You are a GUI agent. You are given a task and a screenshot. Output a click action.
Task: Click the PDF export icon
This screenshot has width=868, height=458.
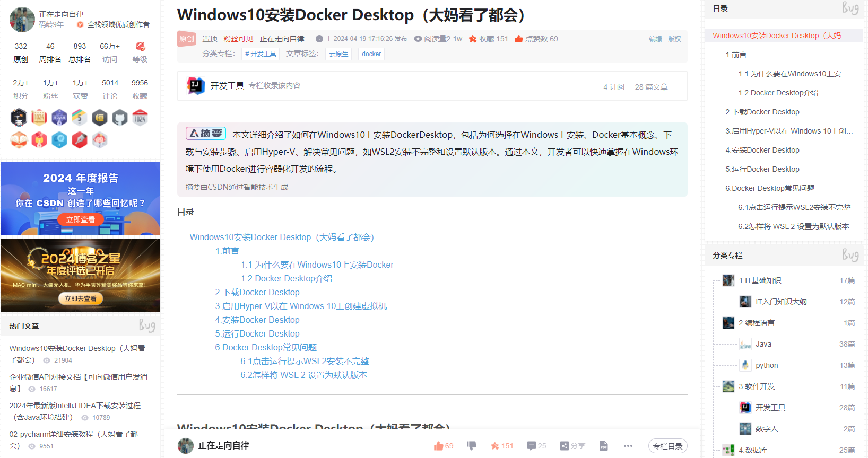pos(603,446)
